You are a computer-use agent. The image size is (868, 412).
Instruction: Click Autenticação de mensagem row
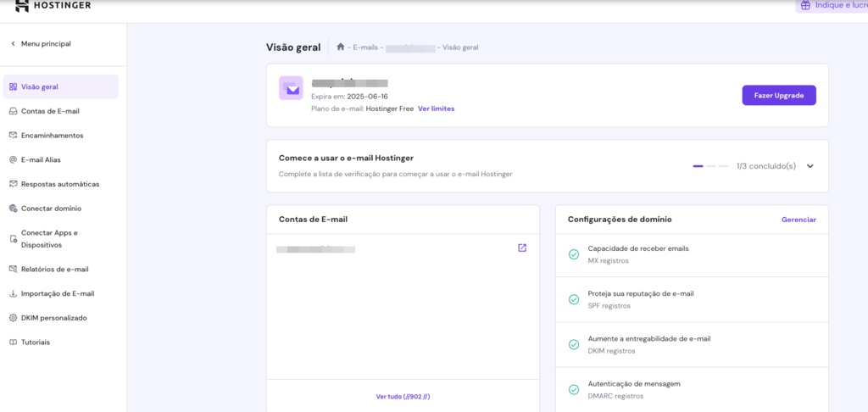pyautogui.click(x=692, y=390)
